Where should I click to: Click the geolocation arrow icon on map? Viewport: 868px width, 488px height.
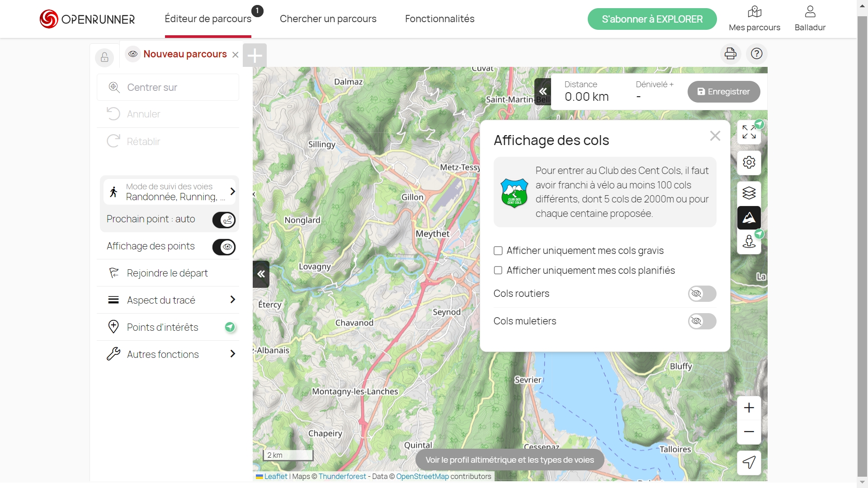(x=749, y=462)
